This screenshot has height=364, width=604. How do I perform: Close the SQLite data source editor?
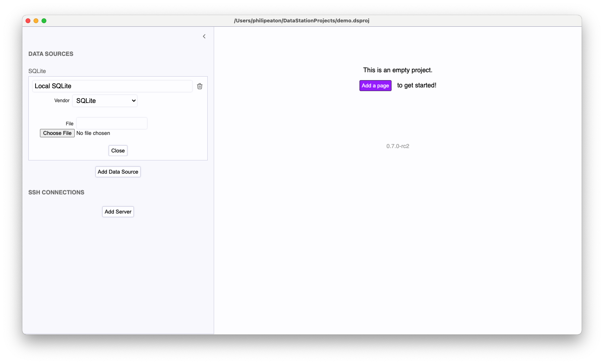coord(118,150)
